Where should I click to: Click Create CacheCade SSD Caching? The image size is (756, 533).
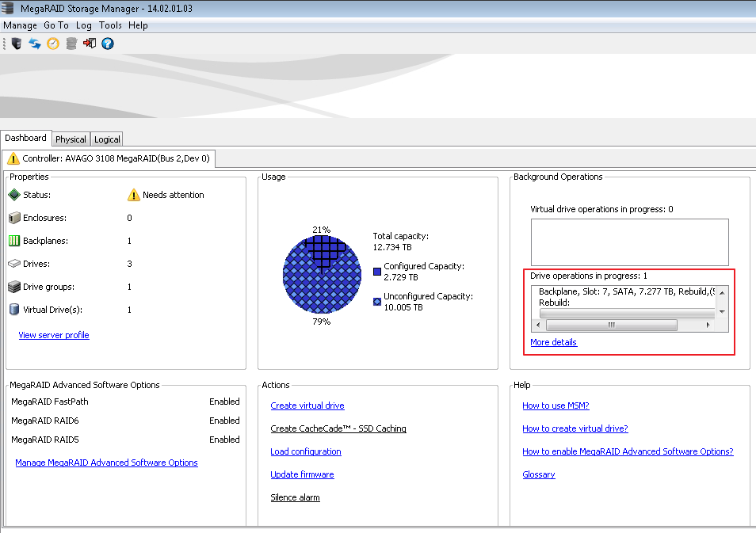coord(338,428)
